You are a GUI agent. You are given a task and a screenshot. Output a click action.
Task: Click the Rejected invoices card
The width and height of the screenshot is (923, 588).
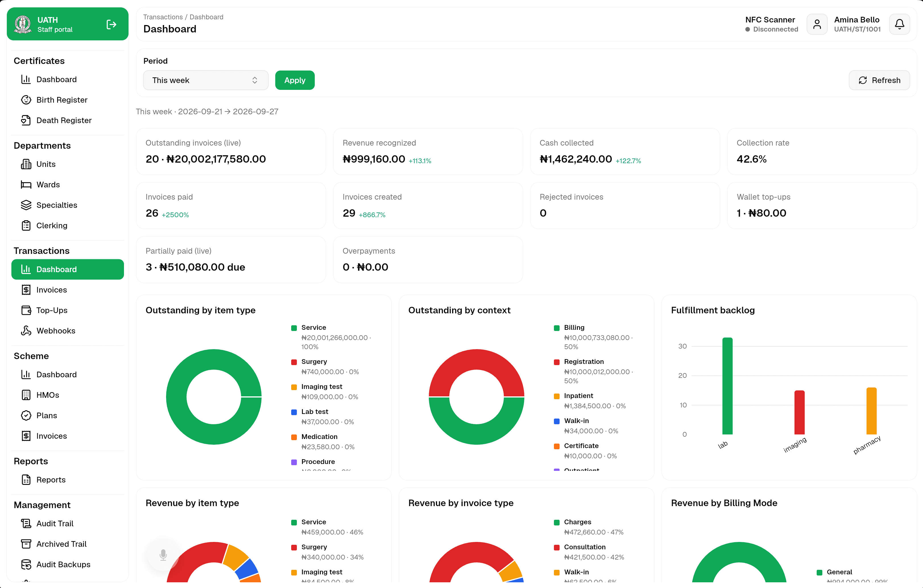tap(625, 206)
